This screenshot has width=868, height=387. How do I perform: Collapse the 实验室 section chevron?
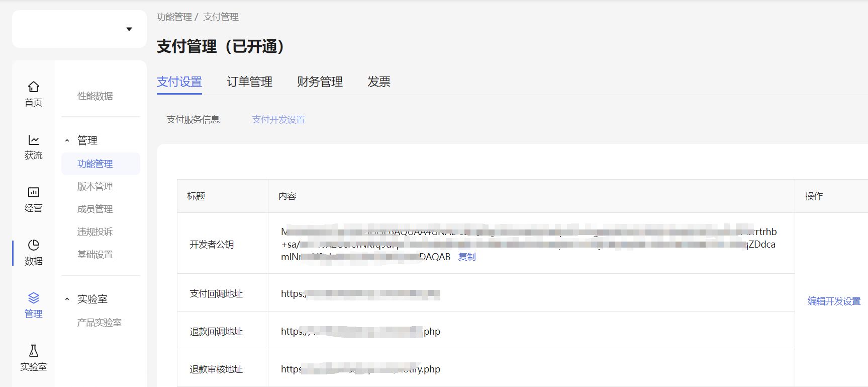67,299
